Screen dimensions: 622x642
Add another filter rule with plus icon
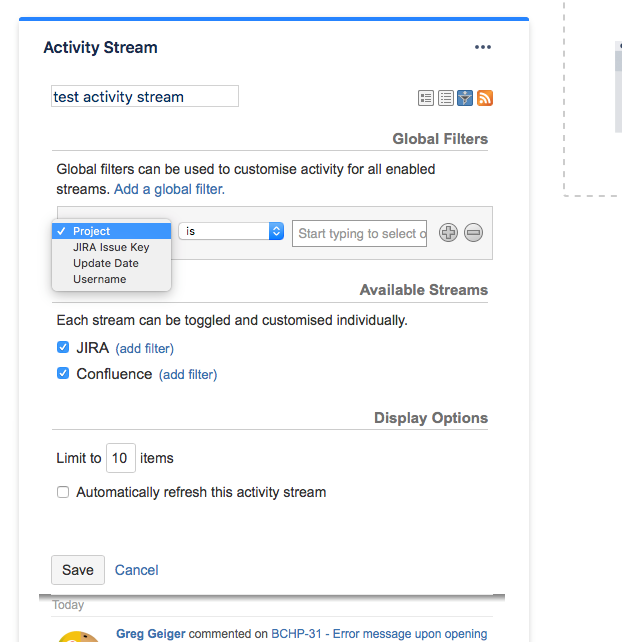pos(448,233)
